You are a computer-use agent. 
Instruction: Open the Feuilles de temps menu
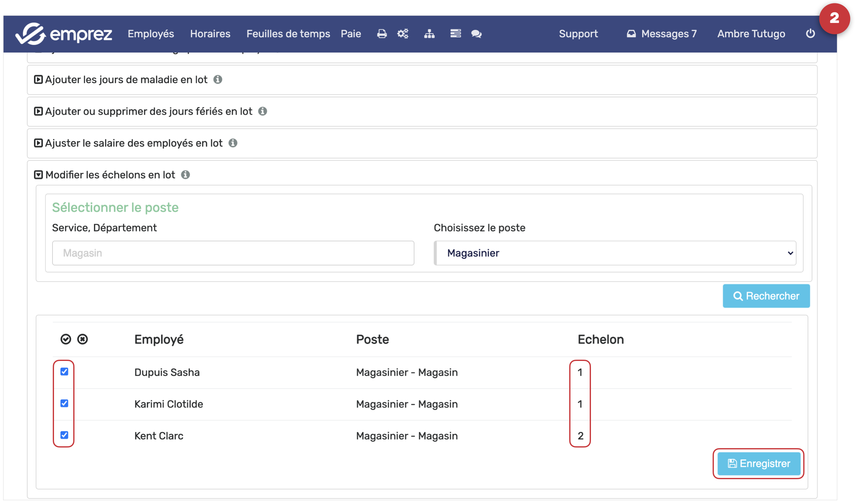click(x=288, y=34)
